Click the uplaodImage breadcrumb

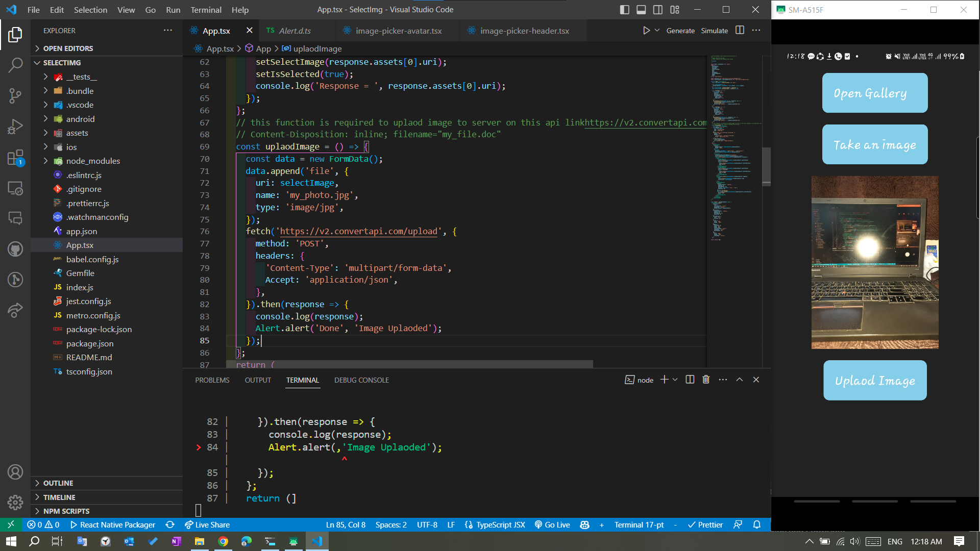tap(317, 48)
